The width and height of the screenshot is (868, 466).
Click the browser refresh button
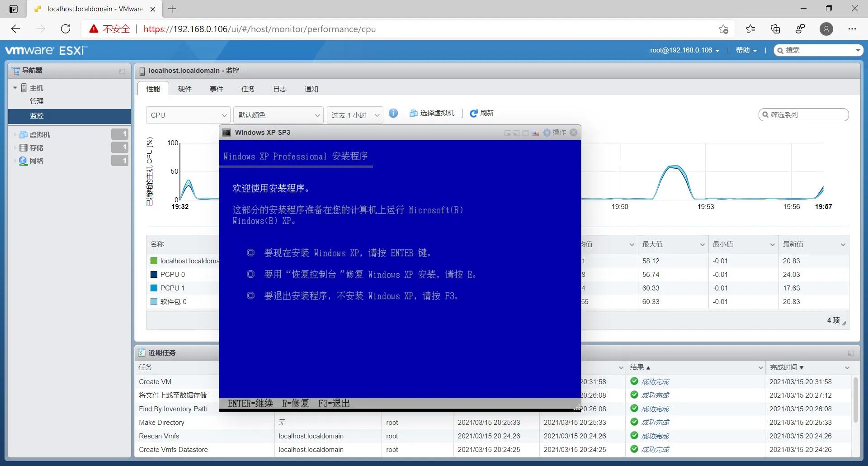66,29
